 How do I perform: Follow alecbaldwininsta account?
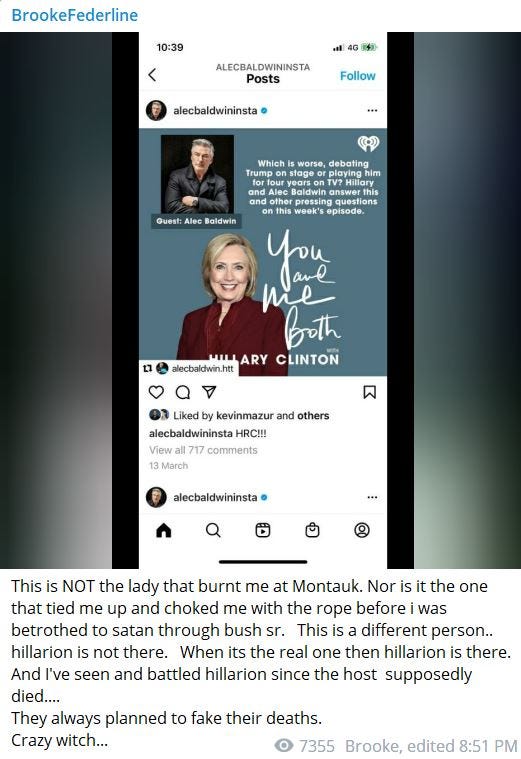point(357,76)
